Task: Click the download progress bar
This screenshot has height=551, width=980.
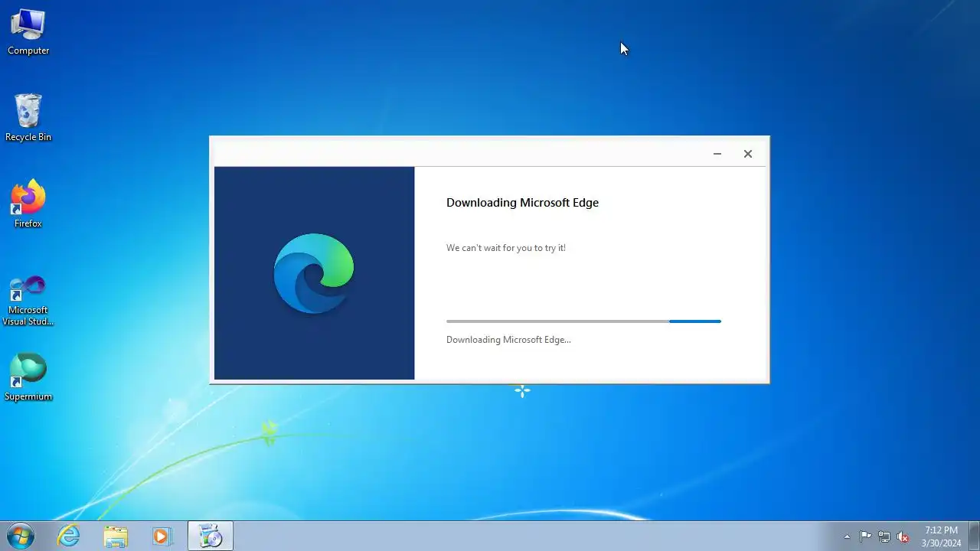Action: (x=583, y=321)
